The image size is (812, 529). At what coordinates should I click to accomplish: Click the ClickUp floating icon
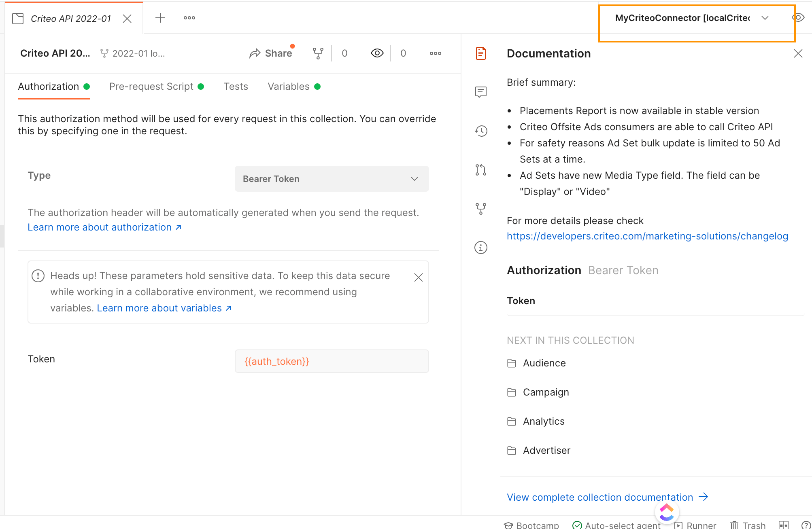667,512
